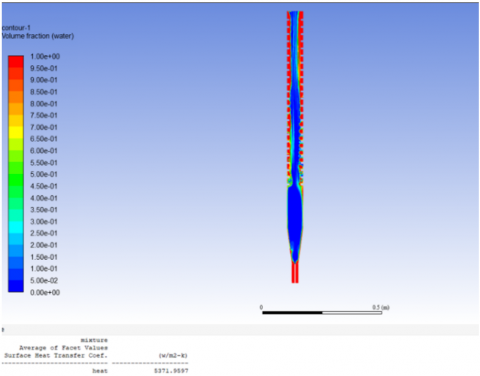Click the 0 label on the scale bar

click(261, 307)
